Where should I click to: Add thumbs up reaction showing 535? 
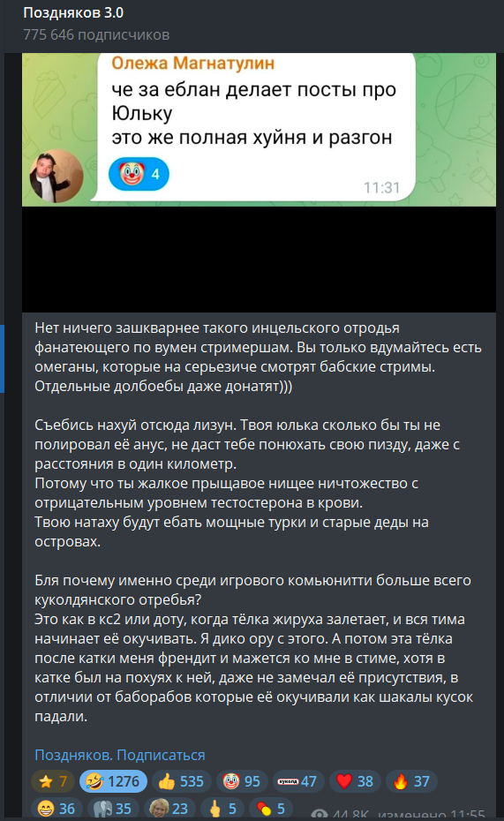[x=181, y=781]
